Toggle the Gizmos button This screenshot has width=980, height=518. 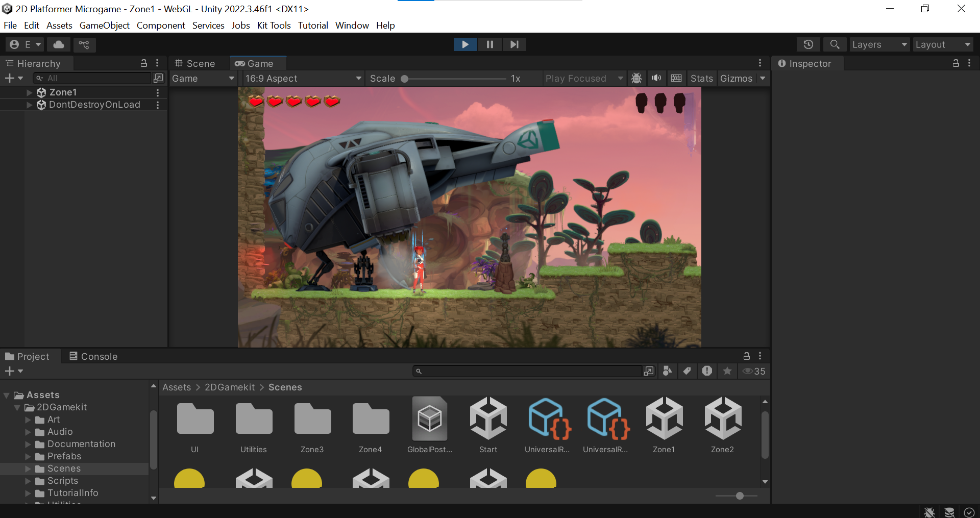737,78
